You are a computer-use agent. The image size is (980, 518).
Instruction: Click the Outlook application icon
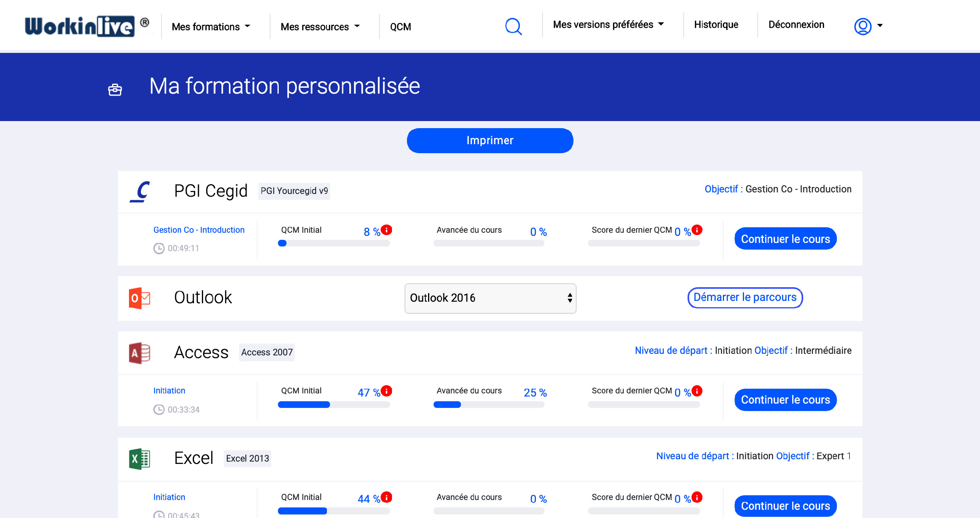[139, 298]
